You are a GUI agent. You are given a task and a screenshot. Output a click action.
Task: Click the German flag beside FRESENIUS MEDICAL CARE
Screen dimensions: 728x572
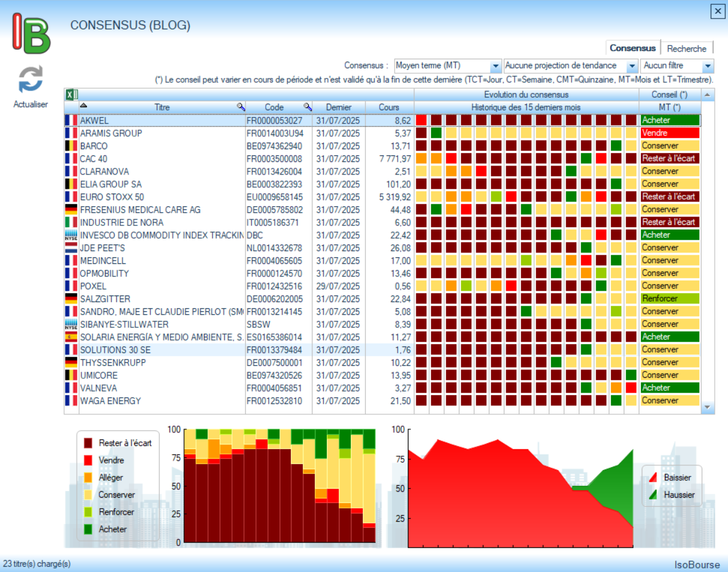[x=71, y=210]
